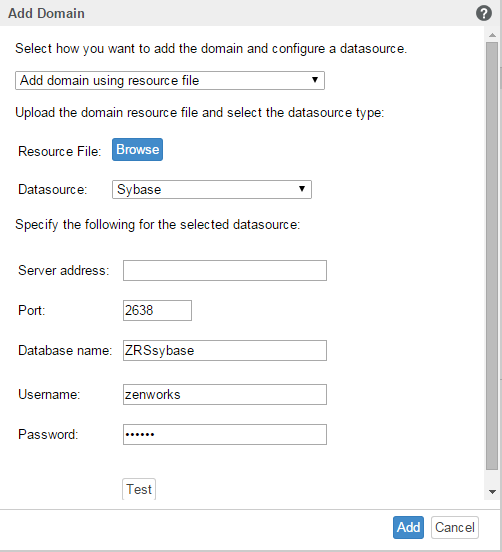Click the scrollbar up arrow
502x552 pixels.
point(492,35)
